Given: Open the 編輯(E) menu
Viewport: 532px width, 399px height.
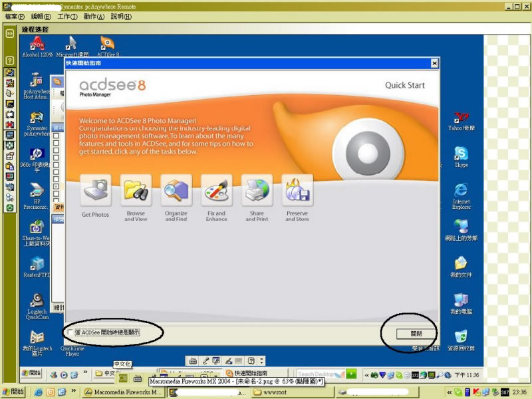Looking at the screenshot, I should point(41,17).
